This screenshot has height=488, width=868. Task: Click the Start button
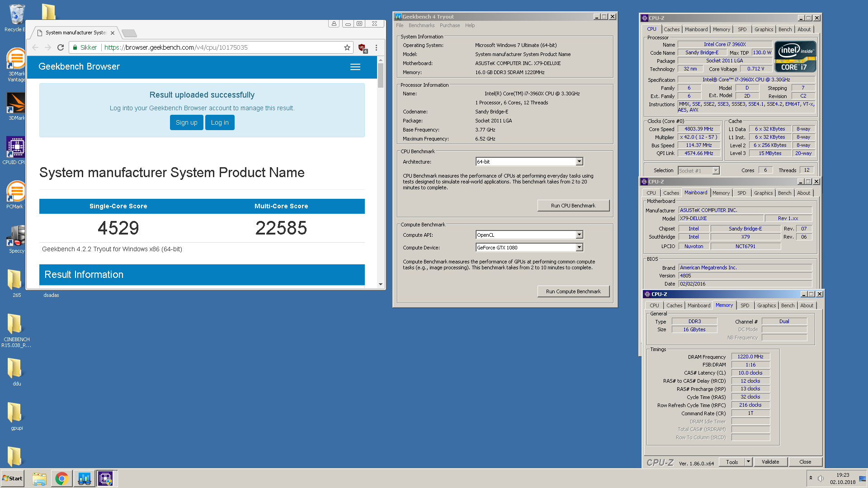coord(12,479)
